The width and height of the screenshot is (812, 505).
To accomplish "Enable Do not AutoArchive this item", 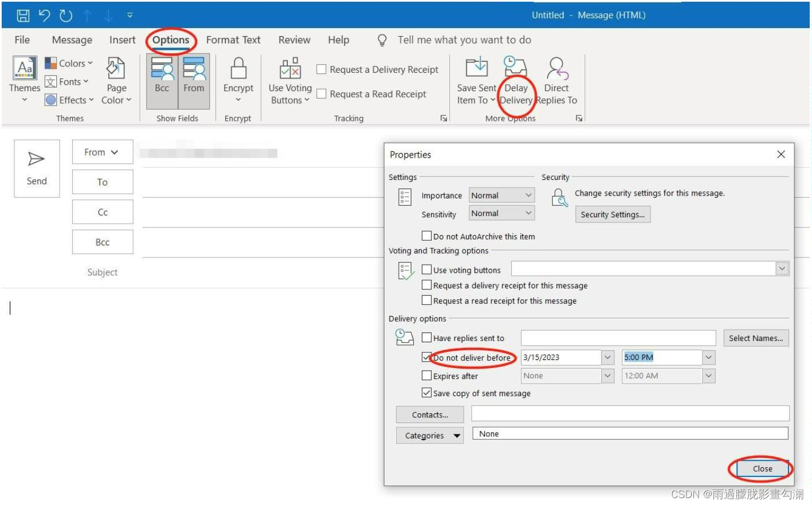I will click(x=426, y=236).
